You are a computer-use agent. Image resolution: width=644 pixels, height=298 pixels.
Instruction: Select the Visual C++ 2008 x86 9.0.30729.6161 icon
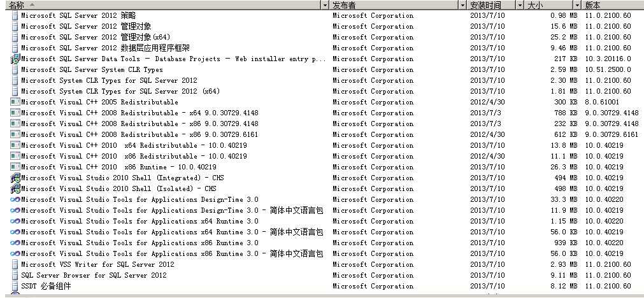(x=15, y=134)
